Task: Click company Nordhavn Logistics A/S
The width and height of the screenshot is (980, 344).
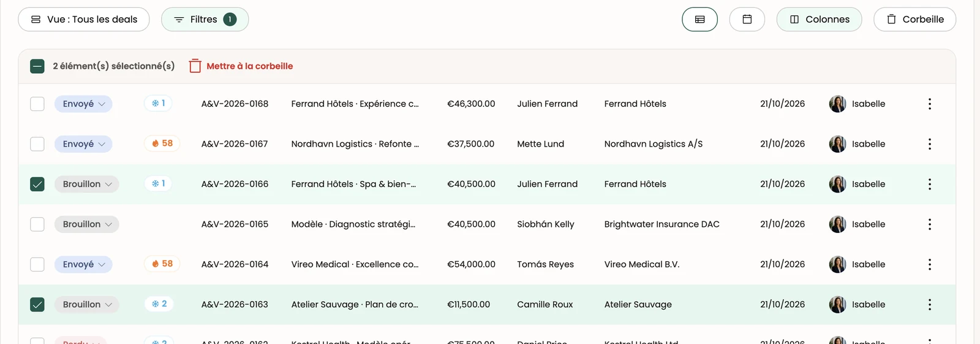Action: coord(653,144)
